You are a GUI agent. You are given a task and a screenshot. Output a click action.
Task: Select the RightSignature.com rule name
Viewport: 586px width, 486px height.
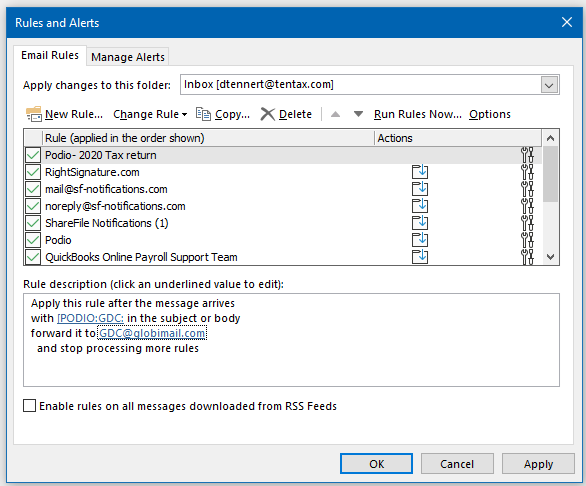pyautogui.click(x=92, y=172)
